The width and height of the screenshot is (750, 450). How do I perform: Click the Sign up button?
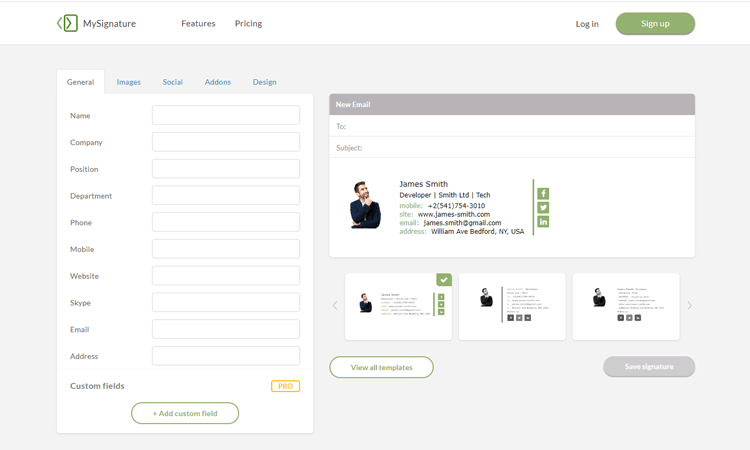(x=655, y=23)
